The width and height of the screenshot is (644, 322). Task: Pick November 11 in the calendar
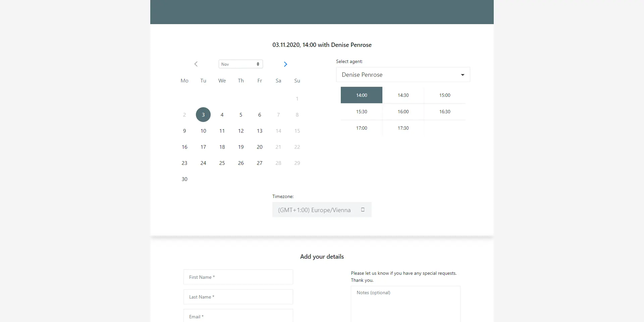tap(222, 131)
